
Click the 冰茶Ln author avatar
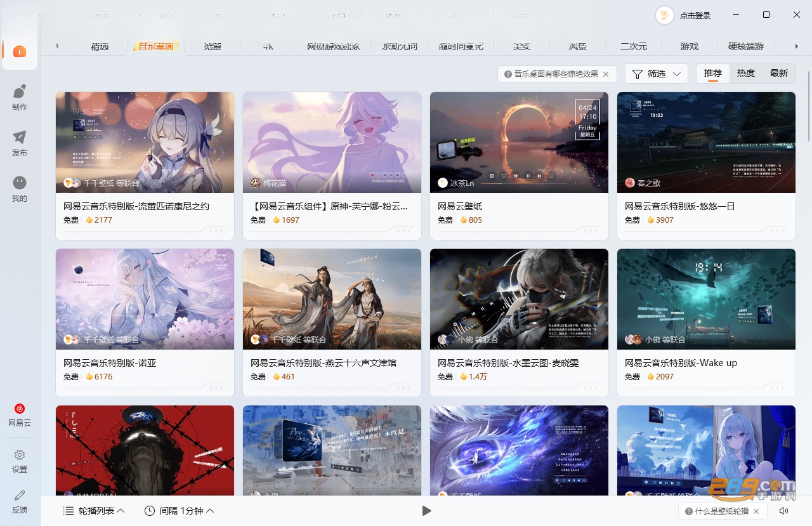[x=443, y=183]
